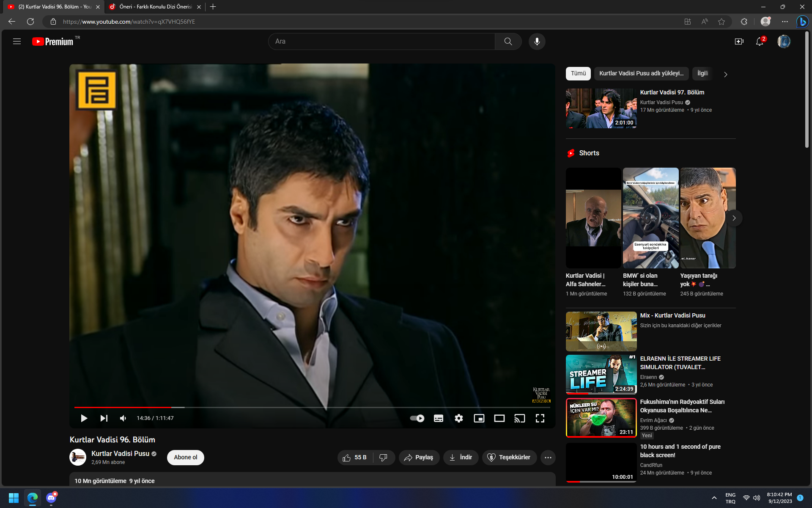Refresh the page
This screenshot has width=812, height=508.
[x=30, y=22]
